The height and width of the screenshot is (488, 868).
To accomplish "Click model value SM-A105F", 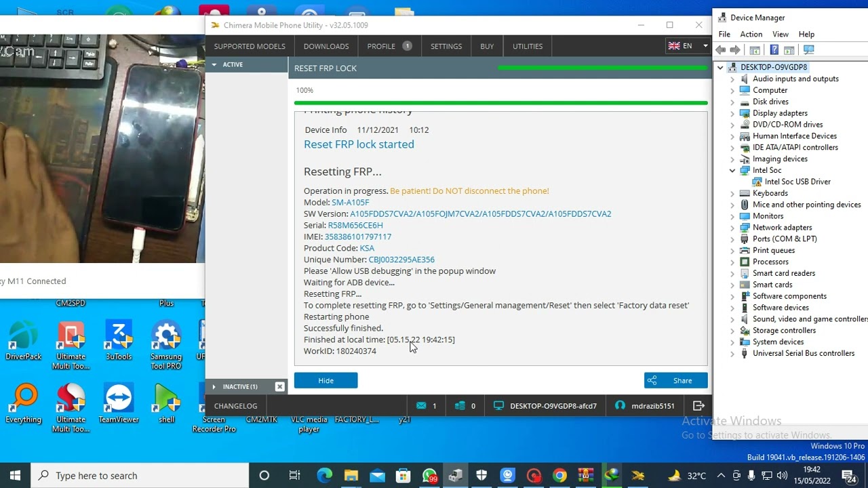I will click(x=351, y=202).
